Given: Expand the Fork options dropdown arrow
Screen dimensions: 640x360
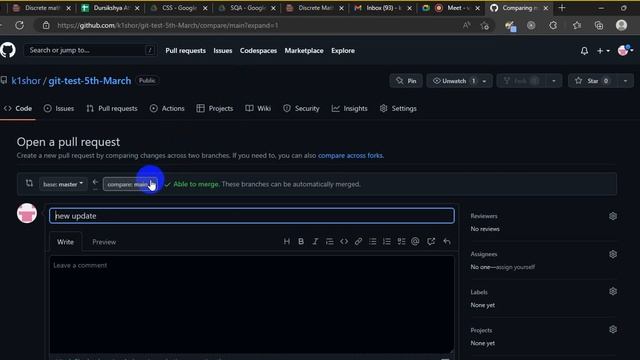Looking at the screenshot, I should click(x=553, y=81).
